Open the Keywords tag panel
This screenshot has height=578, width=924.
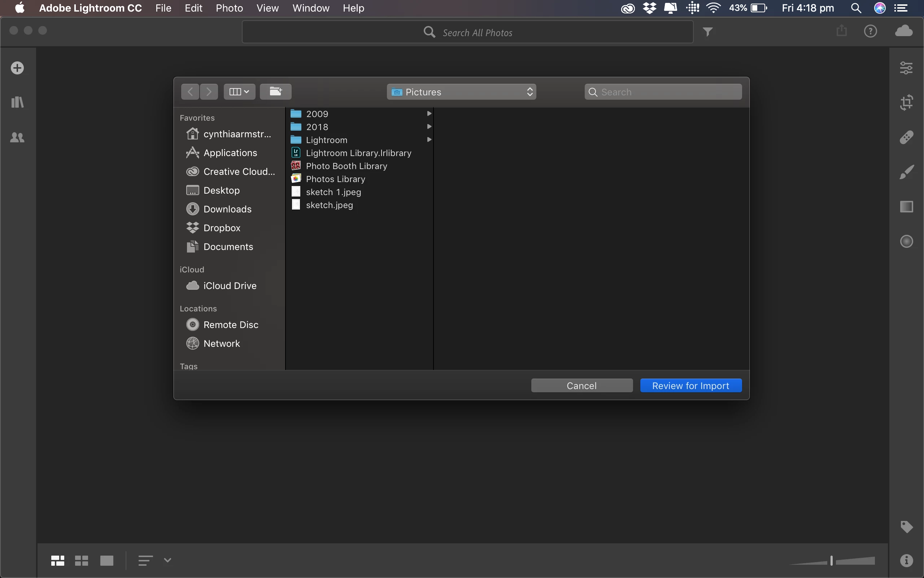(906, 527)
